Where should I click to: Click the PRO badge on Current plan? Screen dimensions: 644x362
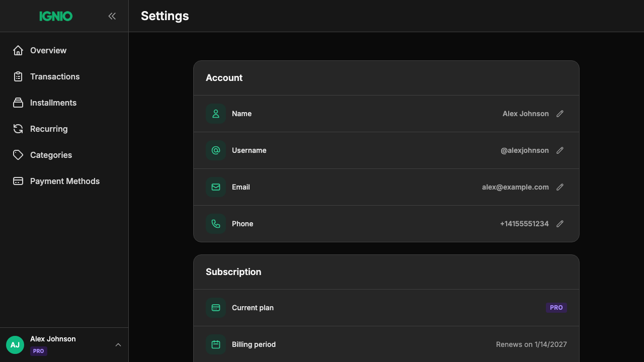coord(556,308)
